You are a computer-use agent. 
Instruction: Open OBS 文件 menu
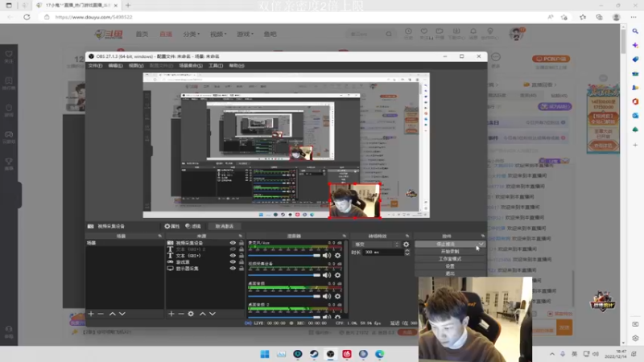tap(95, 66)
